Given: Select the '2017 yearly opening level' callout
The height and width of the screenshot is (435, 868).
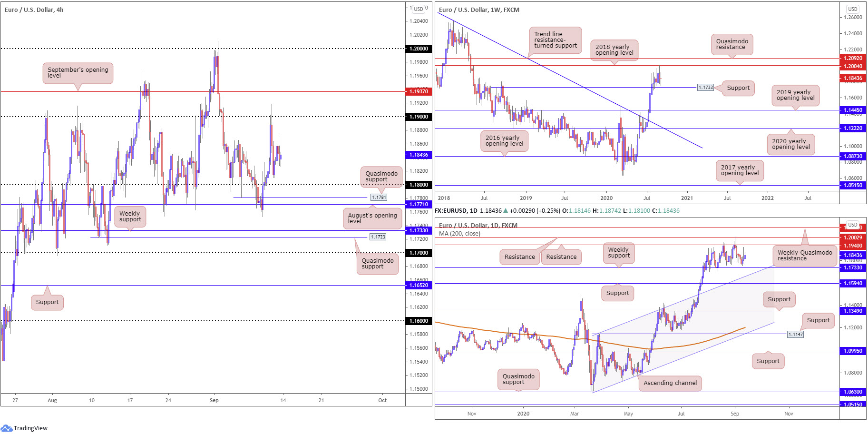Looking at the screenshot, I should (740, 170).
